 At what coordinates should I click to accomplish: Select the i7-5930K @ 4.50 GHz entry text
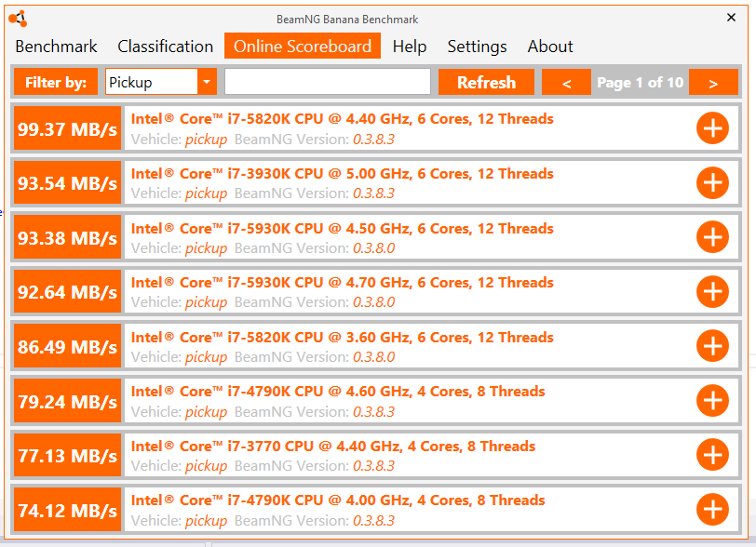click(x=343, y=229)
